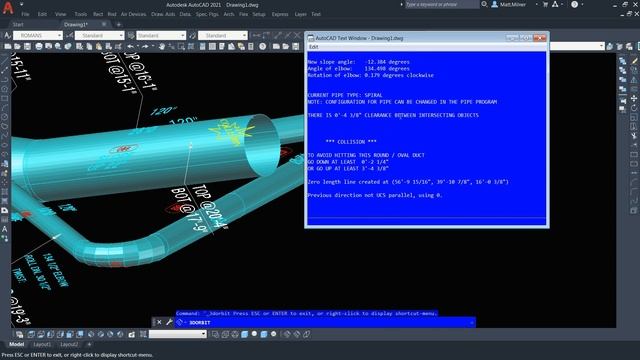Viewport: 640px width, 360px height.
Task: Open the Matt.Milner account menu
Action: 513,4
